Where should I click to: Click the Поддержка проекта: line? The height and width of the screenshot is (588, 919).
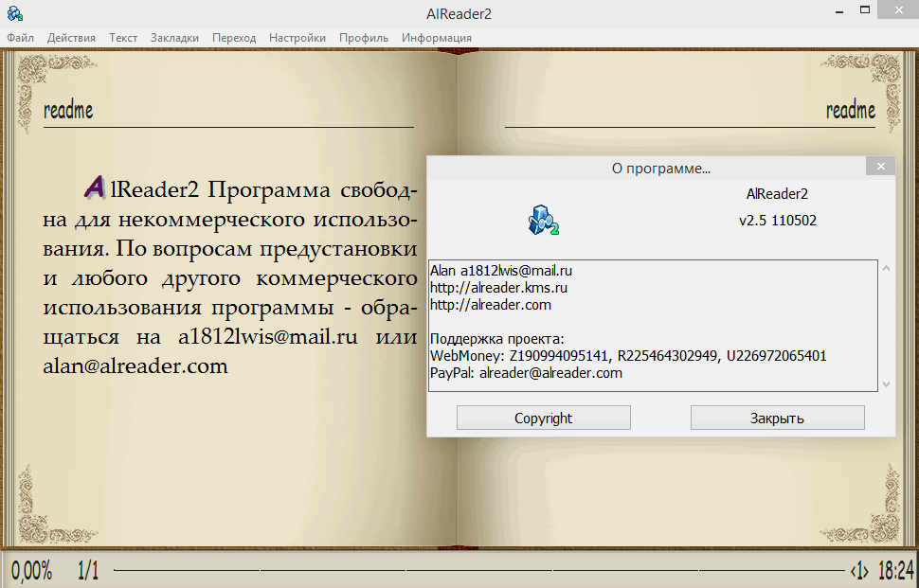click(x=497, y=339)
